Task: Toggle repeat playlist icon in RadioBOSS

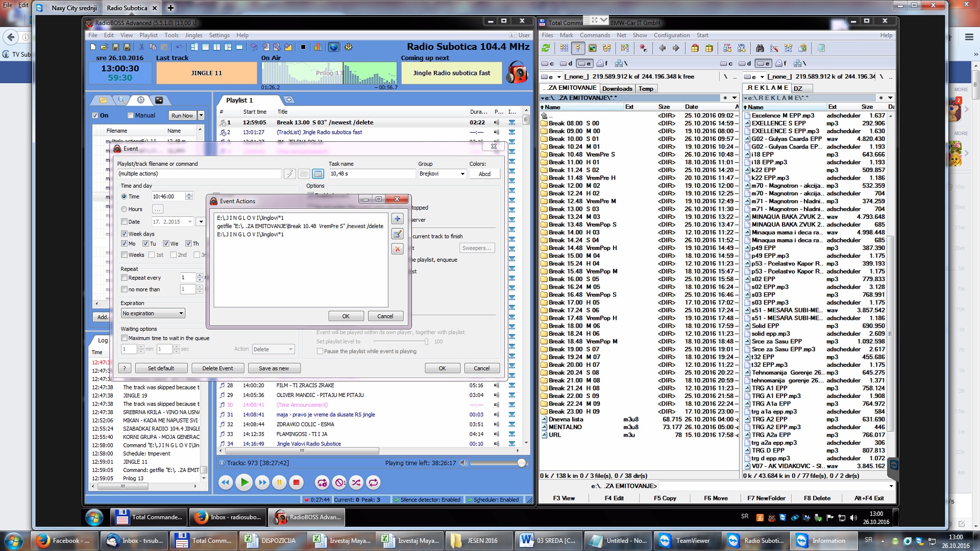Action: tap(374, 482)
